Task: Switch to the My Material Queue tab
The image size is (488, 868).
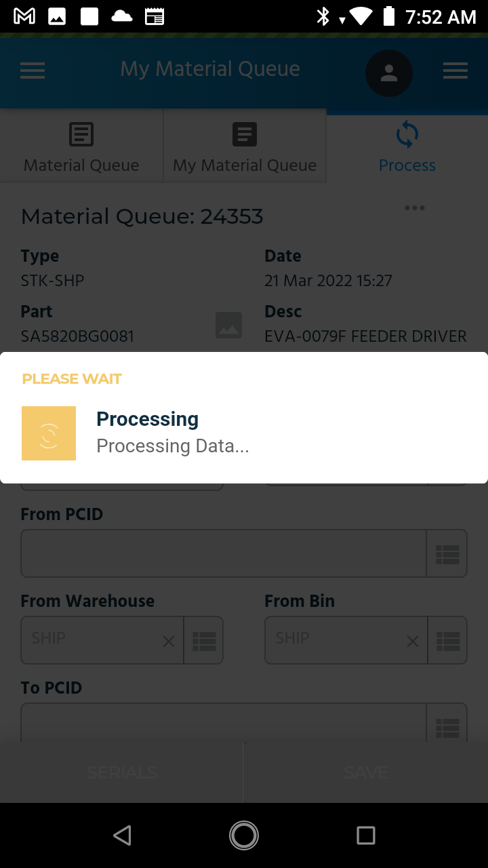Action: [x=245, y=146]
